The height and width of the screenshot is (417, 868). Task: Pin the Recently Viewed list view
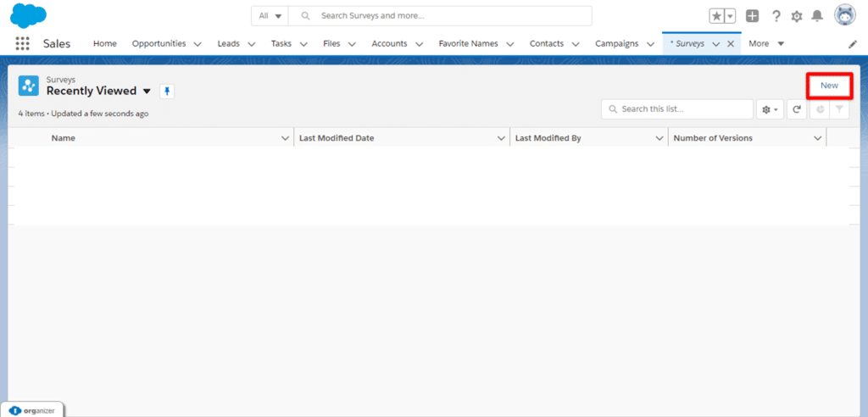167,92
